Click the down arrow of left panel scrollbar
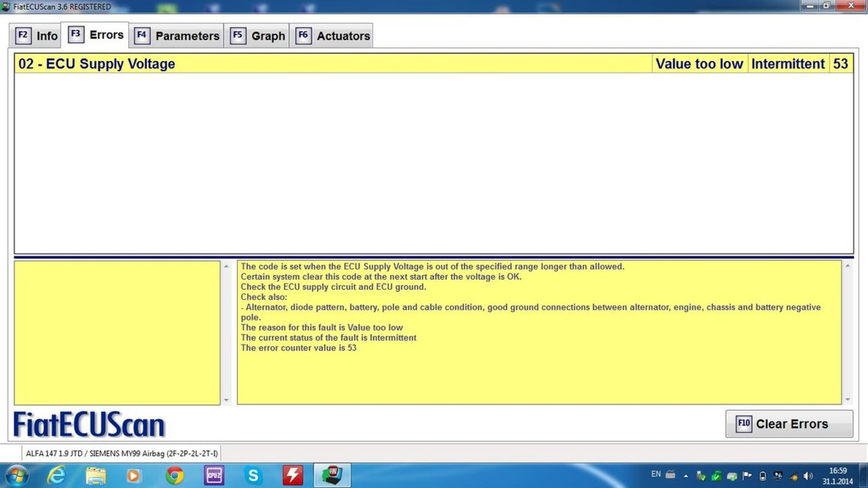Image resolution: width=868 pixels, height=488 pixels. (x=226, y=400)
